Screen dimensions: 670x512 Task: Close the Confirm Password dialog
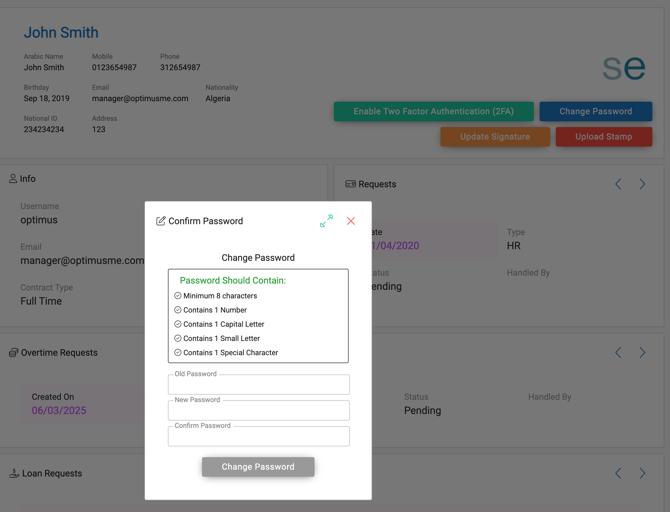coord(351,221)
